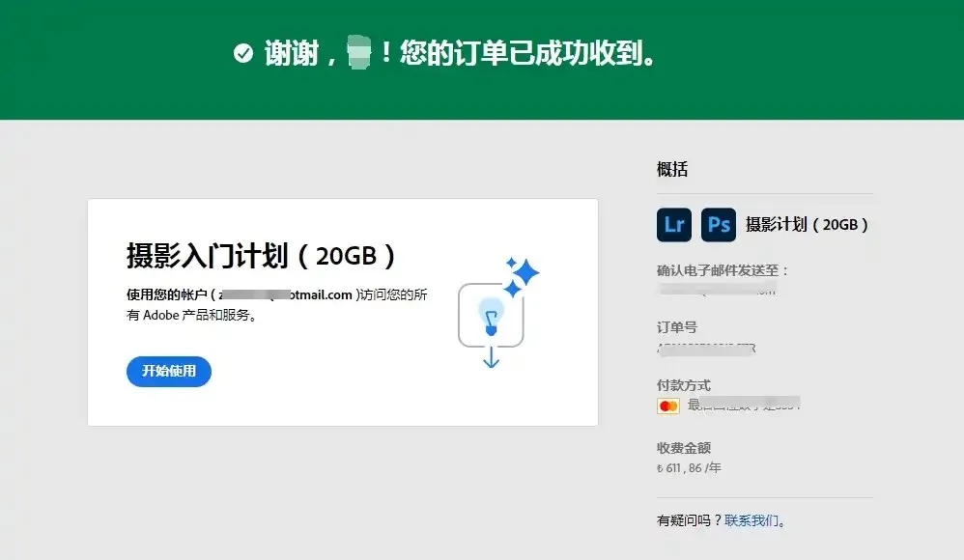The width and height of the screenshot is (964, 560).
Task: Click the blue sparkle icon above the lightbulb
Action: 525,273
